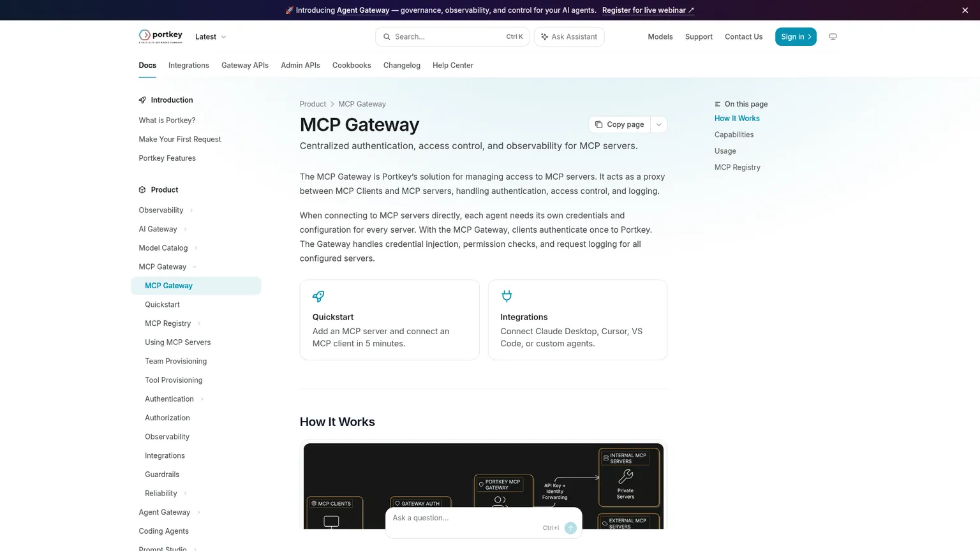The width and height of the screenshot is (980, 551).
Task: Click the Integrations card plug icon
Action: point(507,296)
